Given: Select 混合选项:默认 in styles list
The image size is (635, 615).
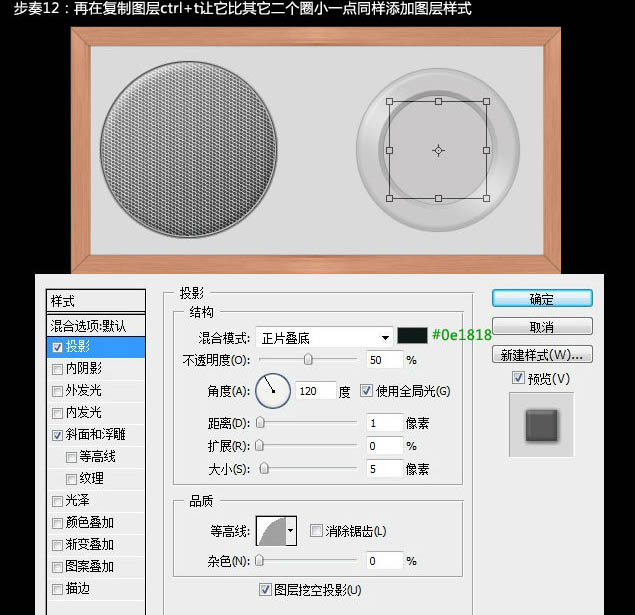Looking at the screenshot, I should point(96,326).
